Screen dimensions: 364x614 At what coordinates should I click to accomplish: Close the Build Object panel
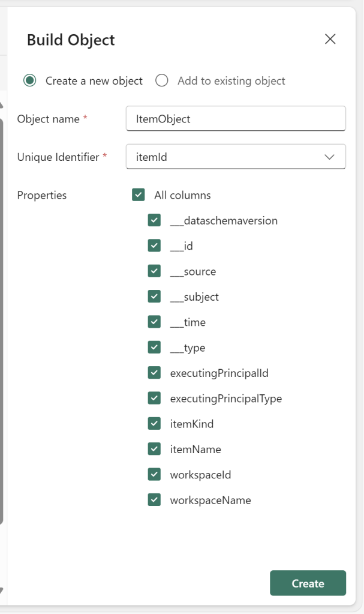click(330, 40)
